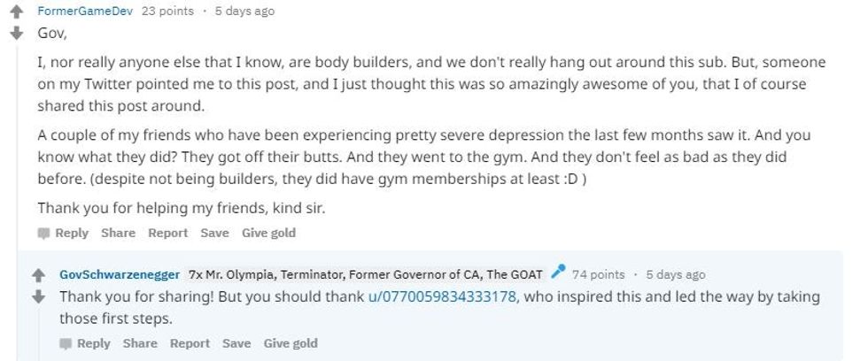The height and width of the screenshot is (361, 868).
Task: Save GovSchwarzenegger's reply
Action: click(236, 343)
